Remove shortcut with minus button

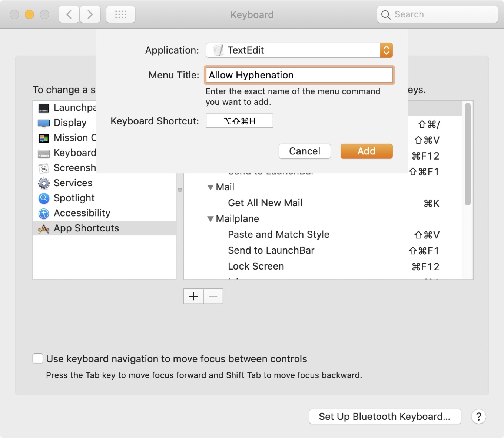click(213, 296)
